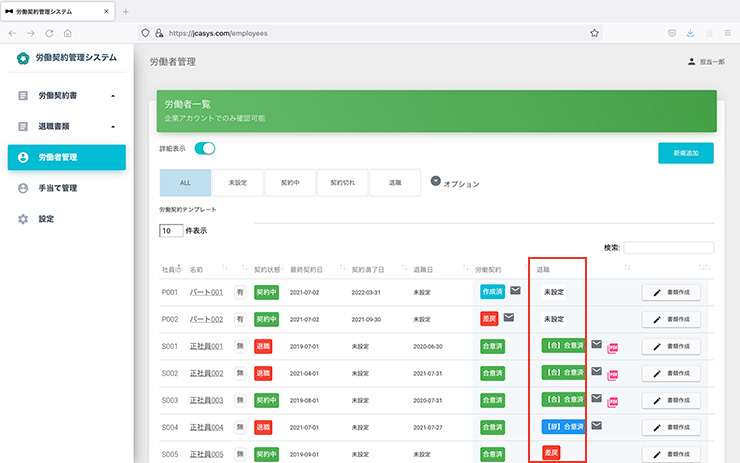Click the browser forward arrow

tap(31, 33)
